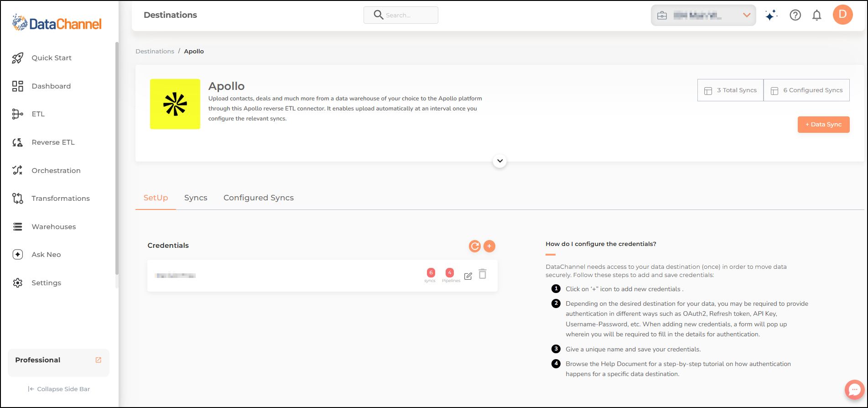Click step text 'Give a unique name and save your credentials.'
This screenshot has height=408, width=868.
click(x=633, y=350)
